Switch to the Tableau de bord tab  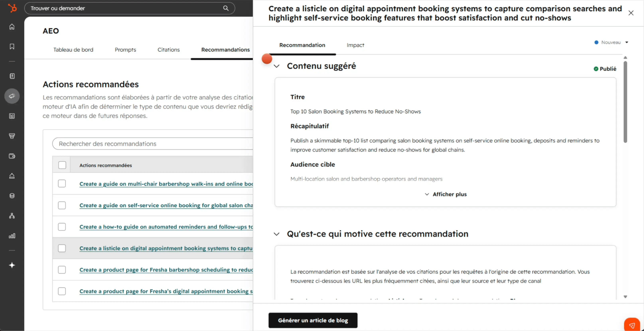point(73,49)
